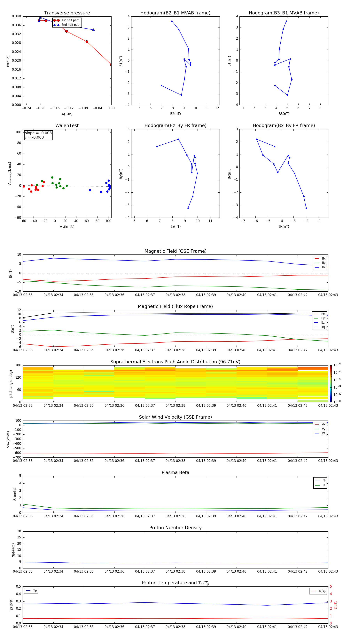Click the 'r = -0.068' annotation text
Screen dimensions: 351x644
tap(35, 137)
